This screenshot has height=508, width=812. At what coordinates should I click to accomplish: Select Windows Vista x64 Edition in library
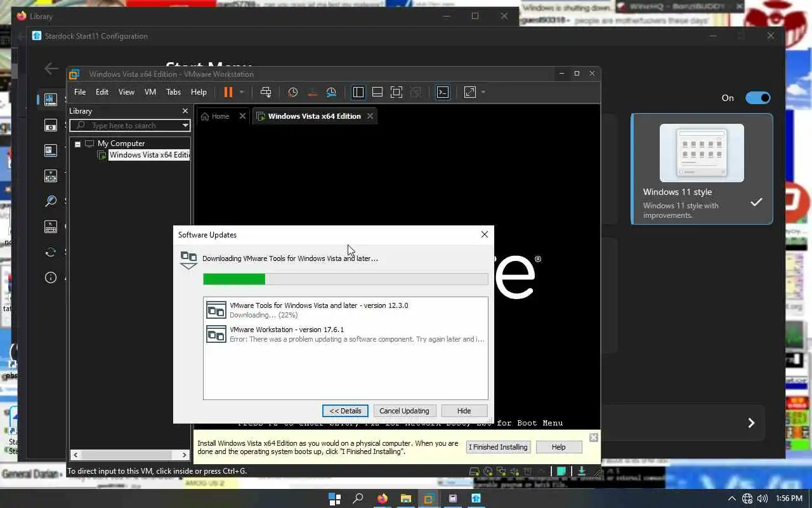pyautogui.click(x=149, y=155)
